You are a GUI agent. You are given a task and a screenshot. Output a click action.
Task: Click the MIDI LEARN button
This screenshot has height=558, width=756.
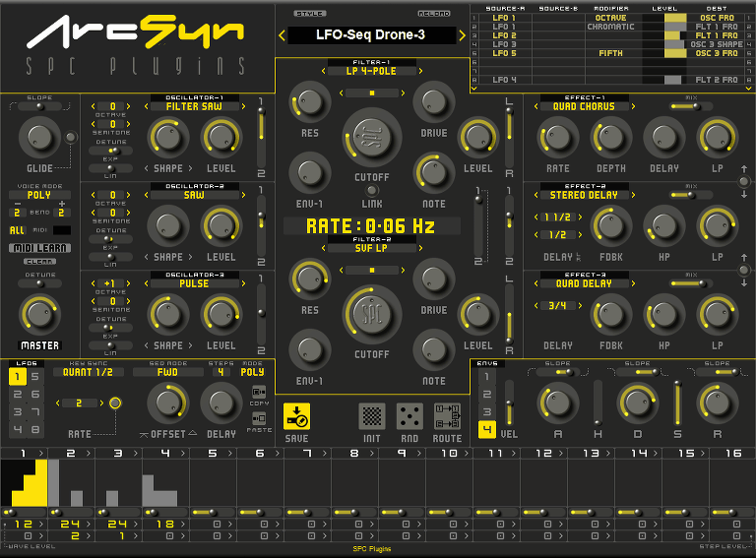[39, 248]
